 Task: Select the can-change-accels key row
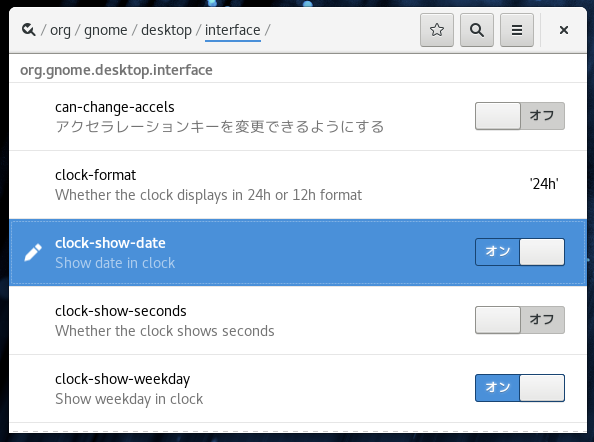[x=298, y=117]
